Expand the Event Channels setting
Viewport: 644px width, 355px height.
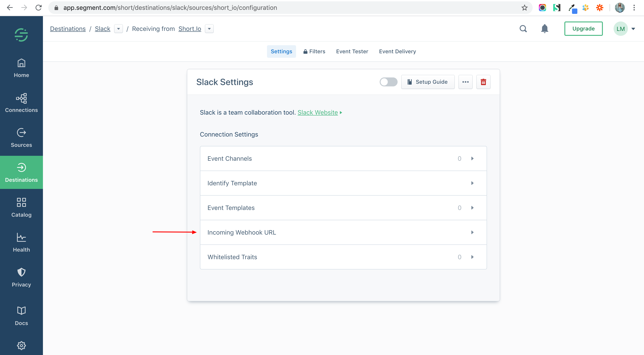click(x=343, y=159)
